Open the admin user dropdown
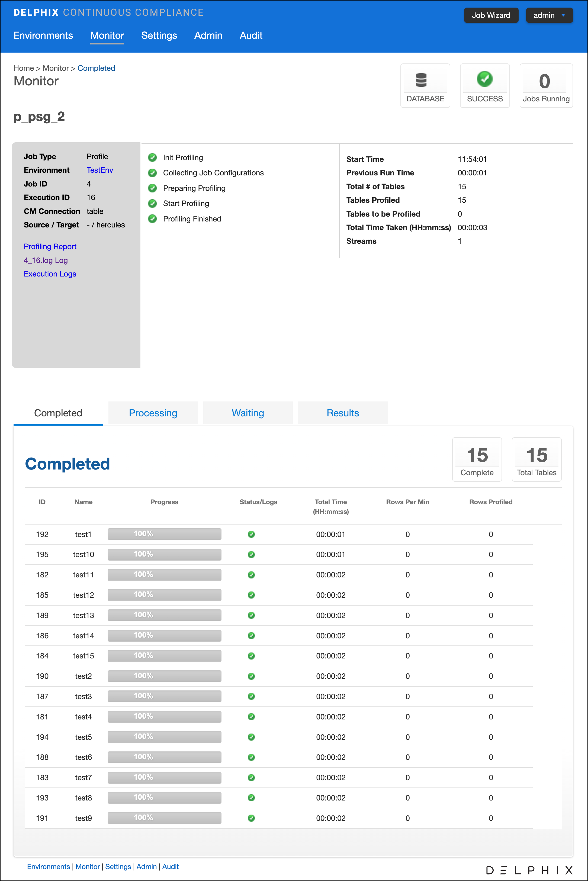 (x=549, y=15)
